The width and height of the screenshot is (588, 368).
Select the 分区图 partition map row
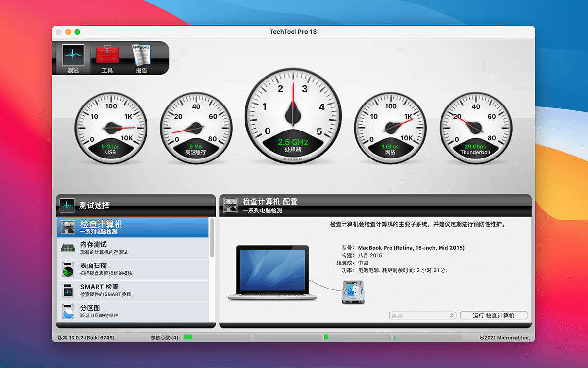[133, 312]
